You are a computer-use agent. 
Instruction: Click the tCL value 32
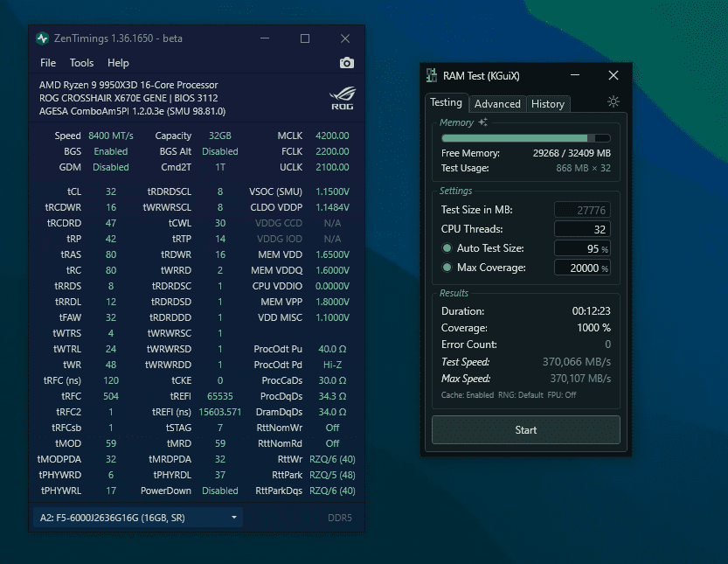pos(111,191)
